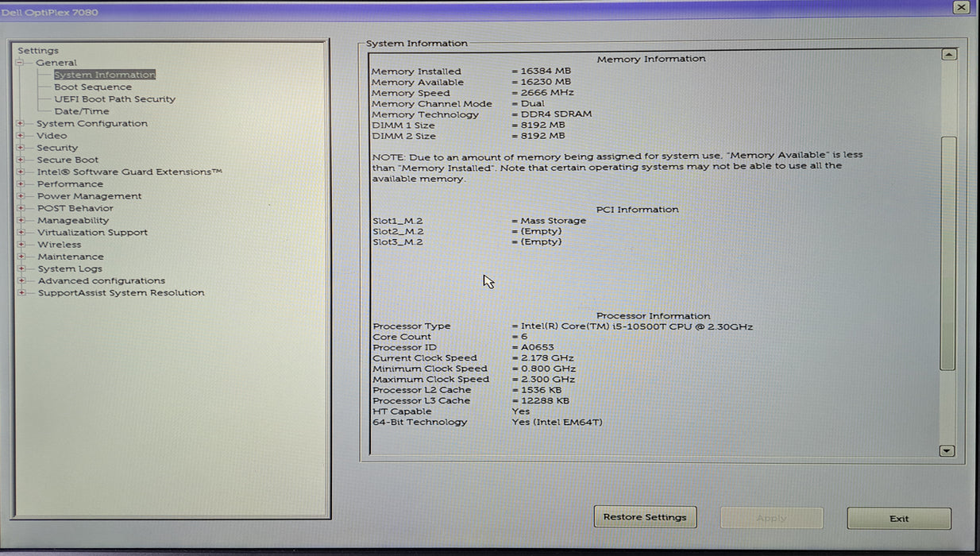Viewport: 980px width, 556px height.
Task: Select the Virtualization Support label
Action: point(92,233)
